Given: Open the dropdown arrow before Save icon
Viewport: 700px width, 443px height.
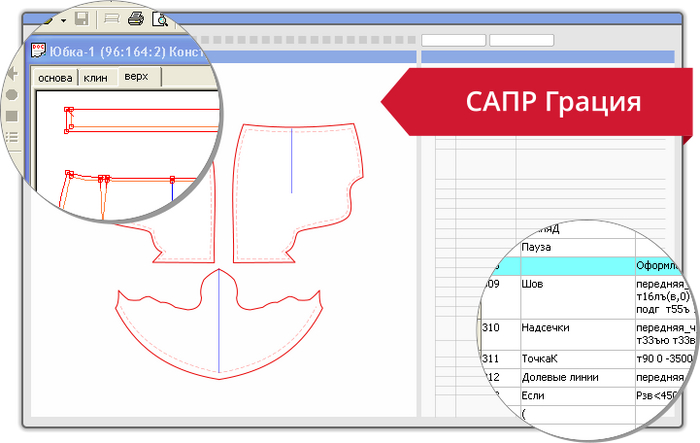Looking at the screenshot, I should [62, 19].
